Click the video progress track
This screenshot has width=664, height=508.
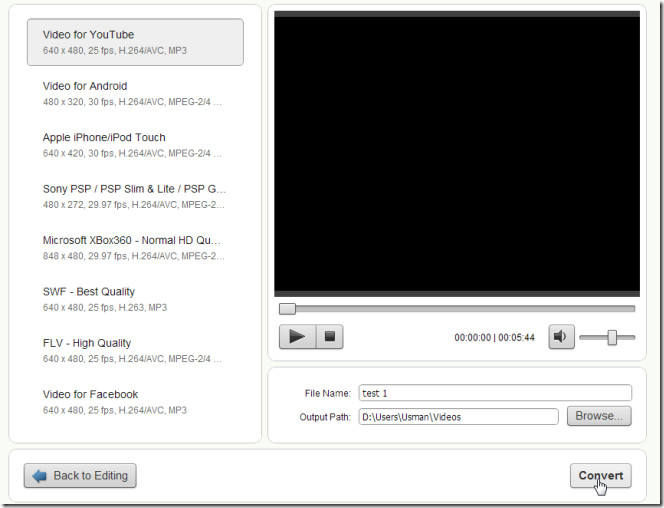click(x=457, y=309)
